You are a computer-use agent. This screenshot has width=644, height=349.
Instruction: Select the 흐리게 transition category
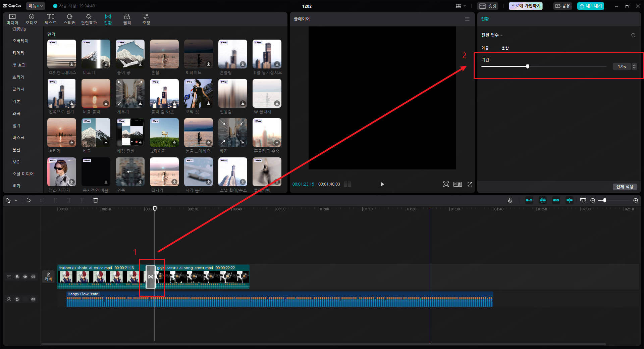pos(18,77)
